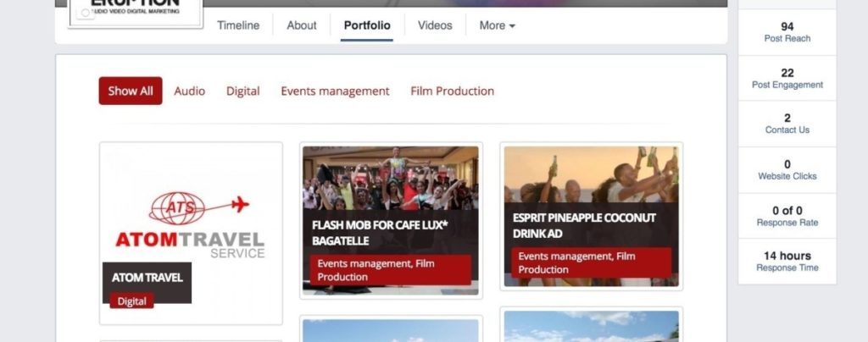Click the category tag on Esprit card
The image size is (868, 342).
(591, 262)
